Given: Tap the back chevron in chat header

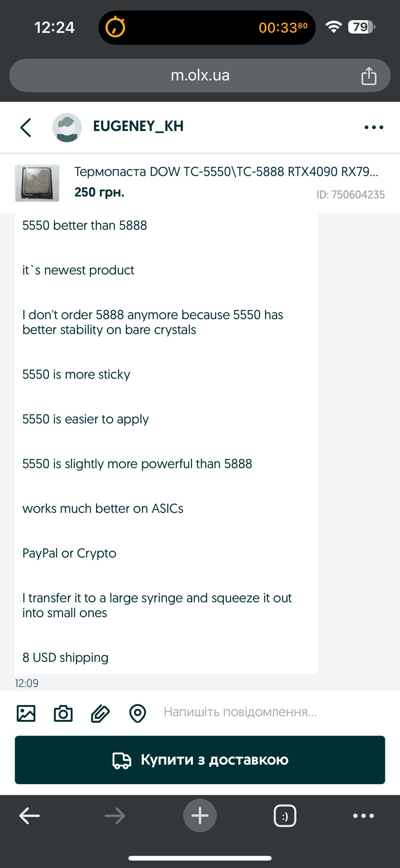Looking at the screenshot, I should pyautogui.click(x=26, y=127).
